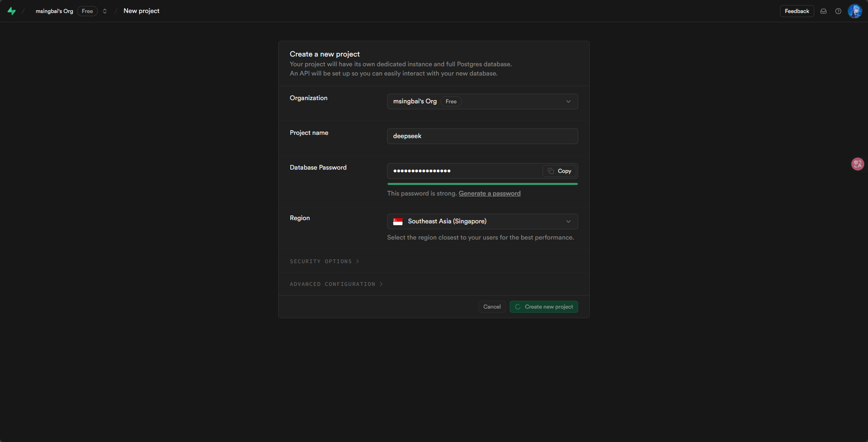Open the inbox notifications icon
This screenshot has width=868, height=442.
click(x=823, y=11)
